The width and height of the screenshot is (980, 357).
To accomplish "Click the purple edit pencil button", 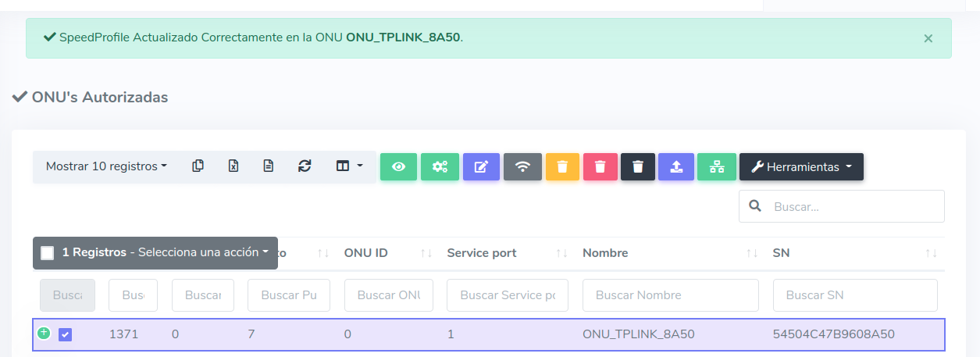I will point(482,167).
